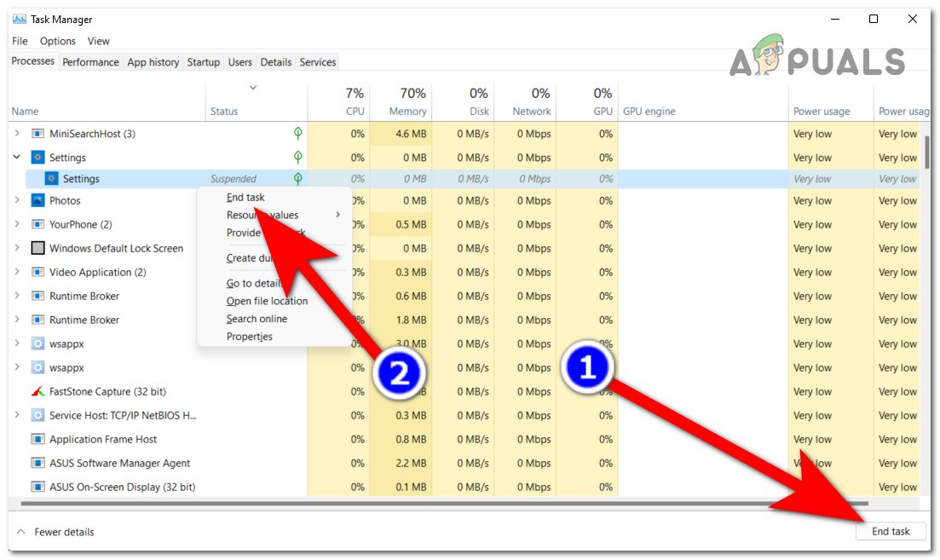Click the Service Host TCP/IP NetBIOS icon
The image size is (940, 560).
coord(37,415)
